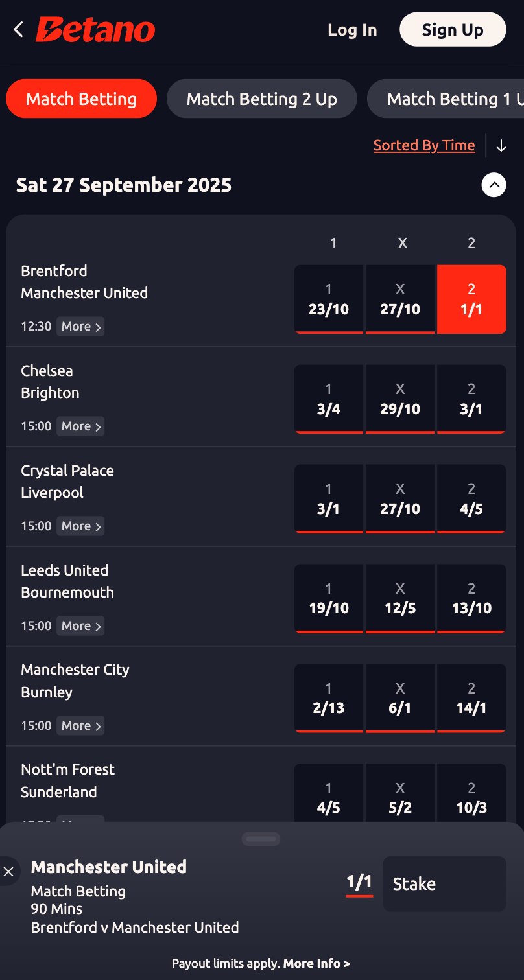The height and width of the screenshot is (980, 524).
Task: Open More markets for Brentford v Manchester United
Action: (80, 326)
